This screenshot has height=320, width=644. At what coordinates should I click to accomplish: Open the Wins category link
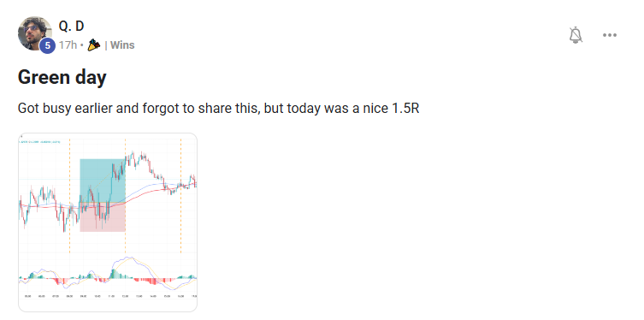click(122, 45)
